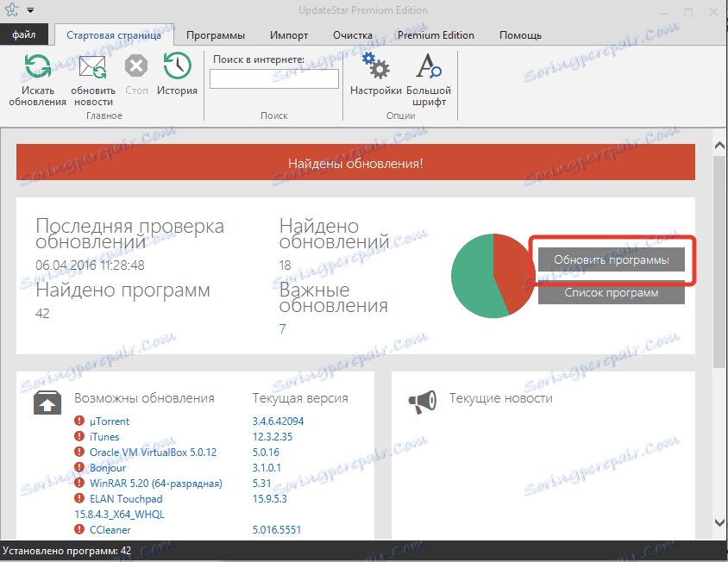
Task: Click the red warning icon beside WinRAR
Action: 79,483
